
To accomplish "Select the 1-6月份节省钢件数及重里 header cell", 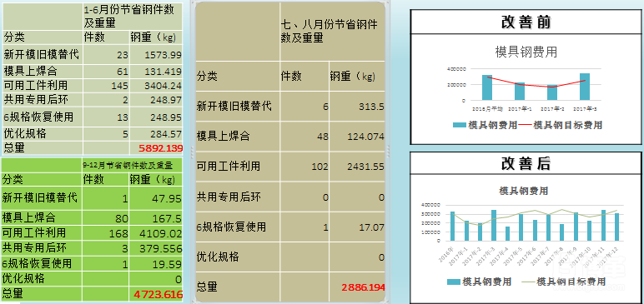I will click(x=133, y=16).
